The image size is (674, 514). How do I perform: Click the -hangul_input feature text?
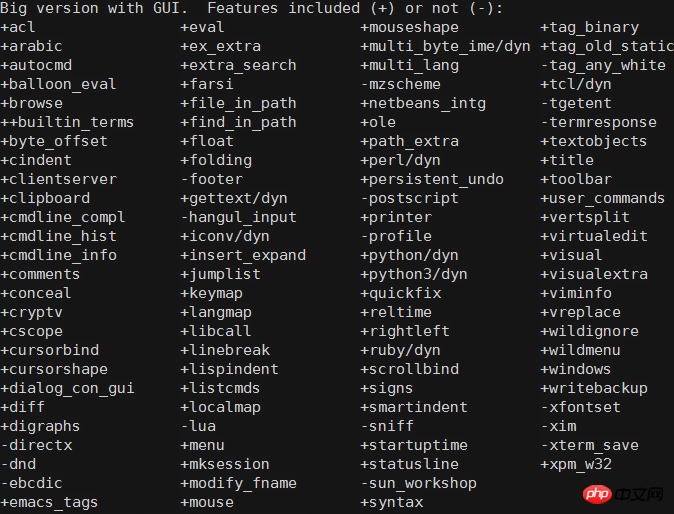tap(239, 217)
